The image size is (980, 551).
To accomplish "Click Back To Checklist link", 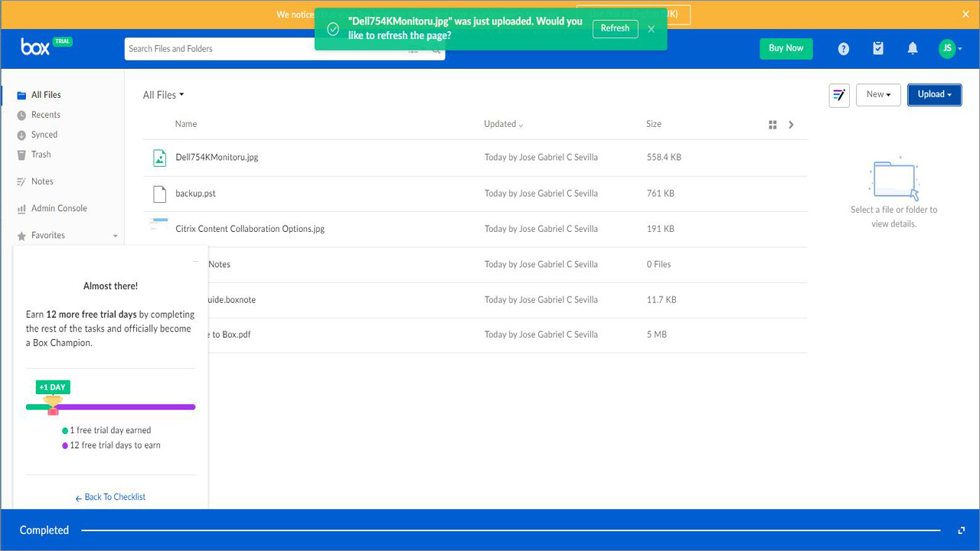I will [x=111, y=497].
